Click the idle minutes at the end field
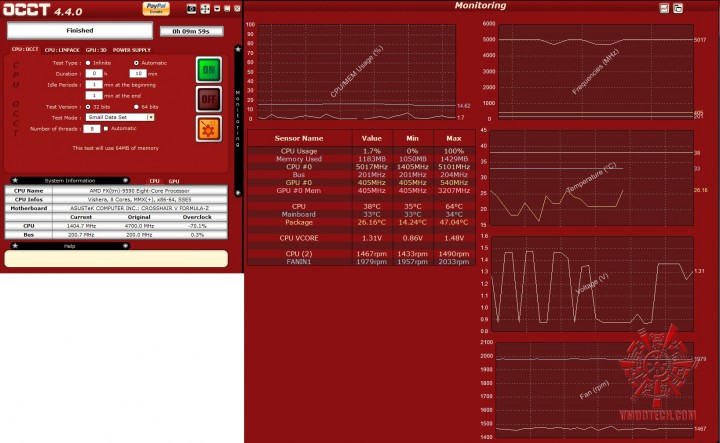 [94, 95]
